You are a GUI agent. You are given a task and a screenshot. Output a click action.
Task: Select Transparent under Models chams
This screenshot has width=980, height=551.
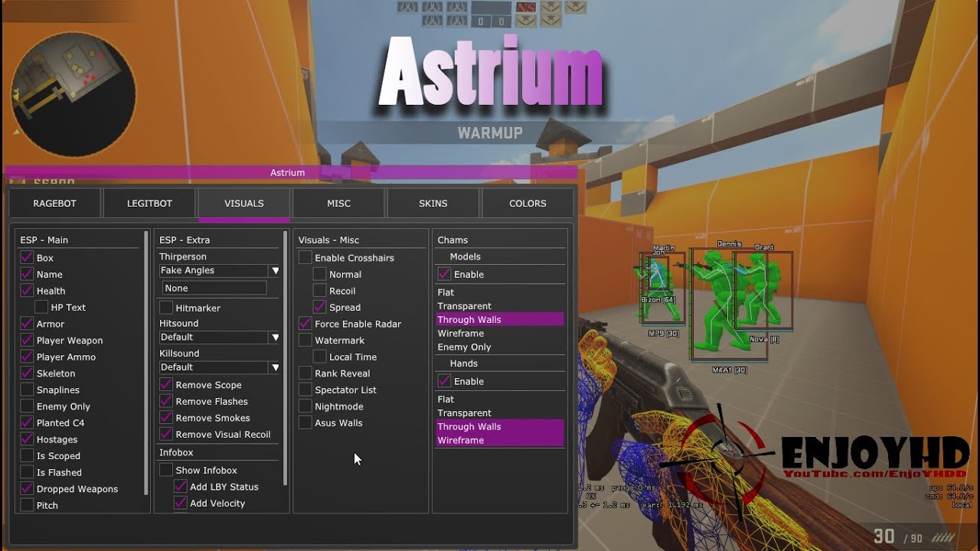[500, 306]
